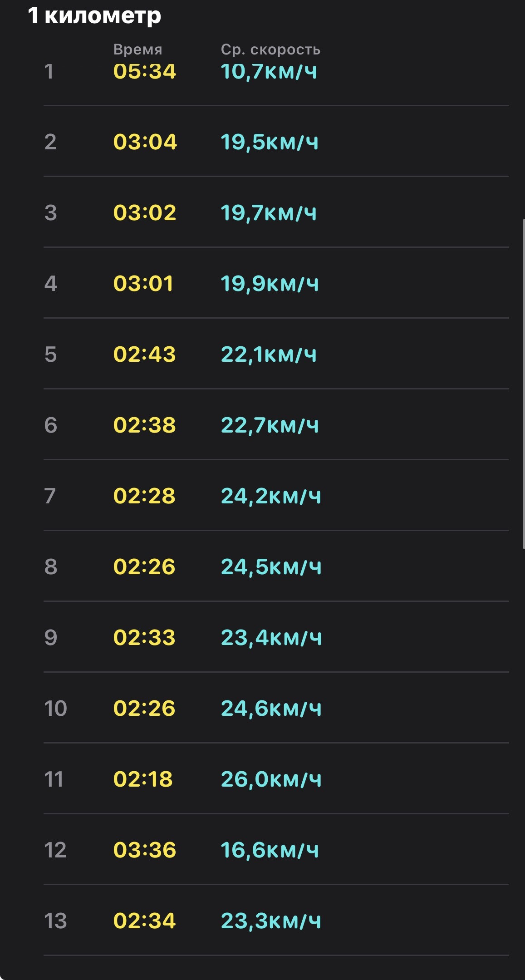This screenshot has height=980, width=525.
Task: Select split 13 time 02:34
Action: pyautogui.click(x=144, y=921)
